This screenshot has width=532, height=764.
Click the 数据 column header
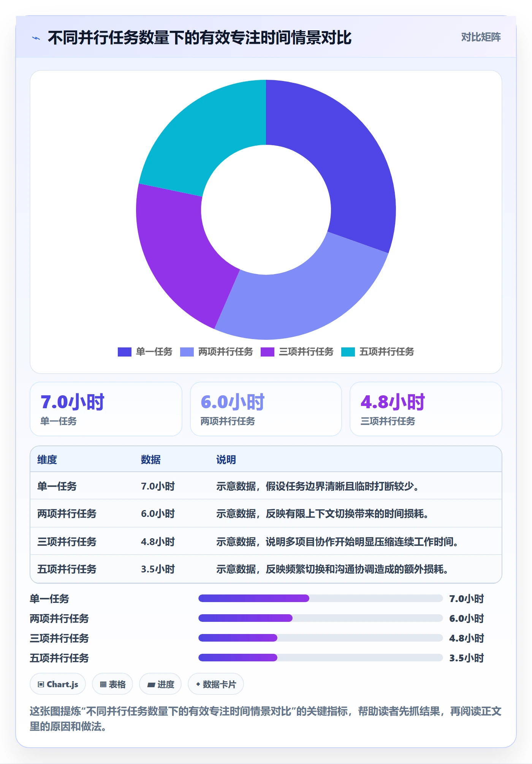tap(151, 460)
